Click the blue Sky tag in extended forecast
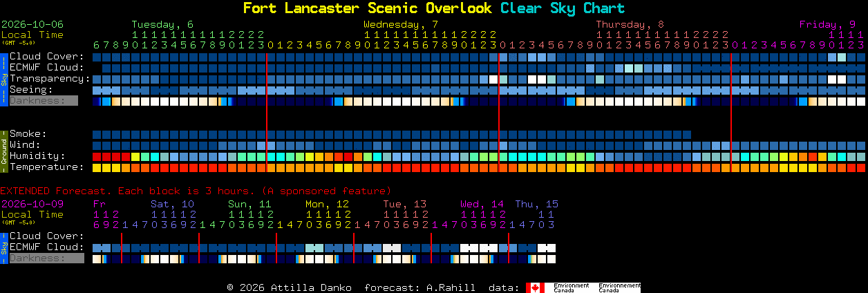Viewport: 868px width, 293px height. 3,247
